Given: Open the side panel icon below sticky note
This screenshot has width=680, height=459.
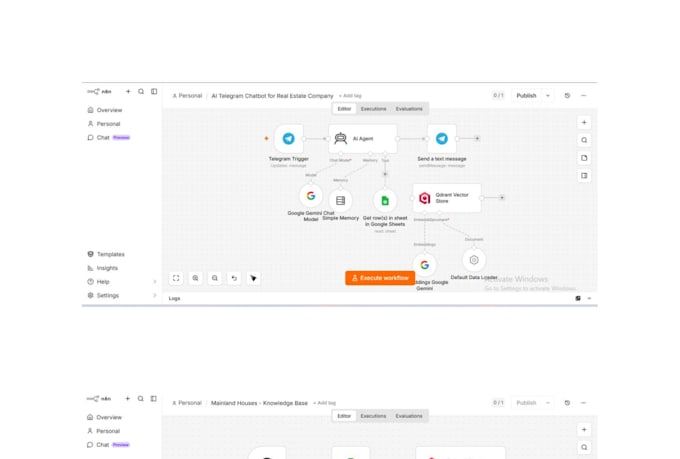Looking at the screenshot, I should (584, 176).
